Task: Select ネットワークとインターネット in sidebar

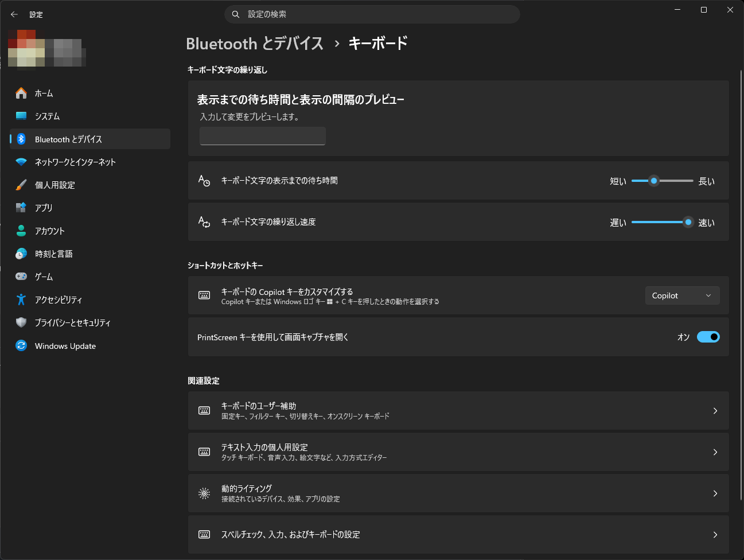Action: pyautogui.click(x=90, y=162)
